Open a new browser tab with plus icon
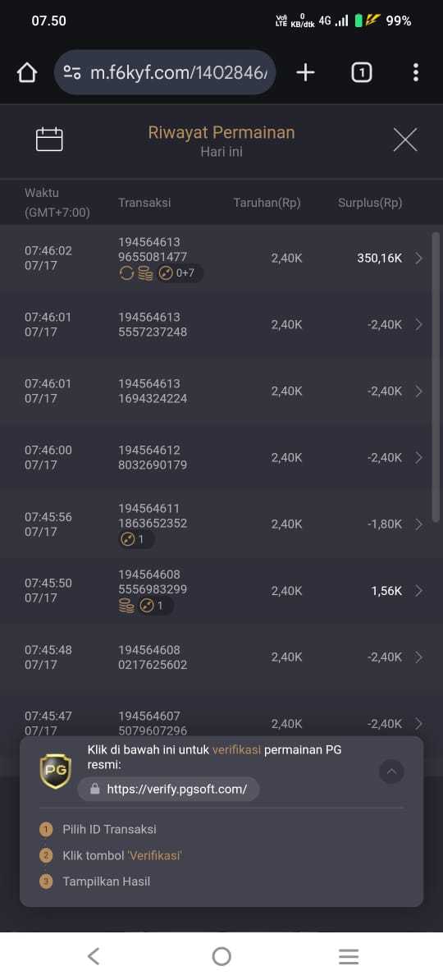 (305, 73)
